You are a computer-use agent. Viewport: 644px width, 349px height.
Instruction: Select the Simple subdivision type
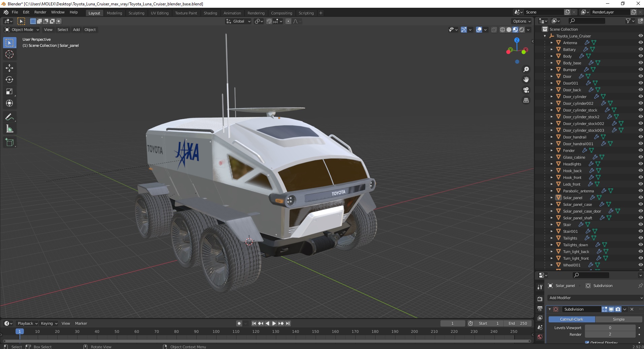[x=619, y=319]
